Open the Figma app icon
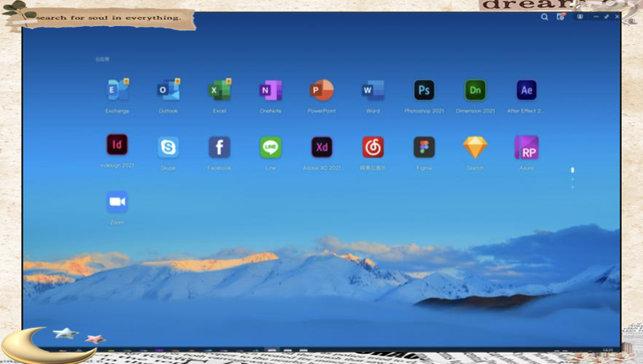This screenshot has height=364, width=643. [424, 147]
